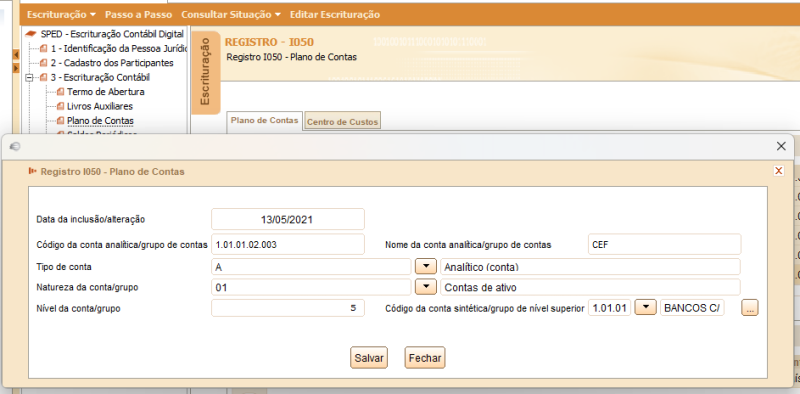The width and height of the screenshot is (800, 394).
Task: Click the Tipo de conta label
Action: tap(64, 267)
